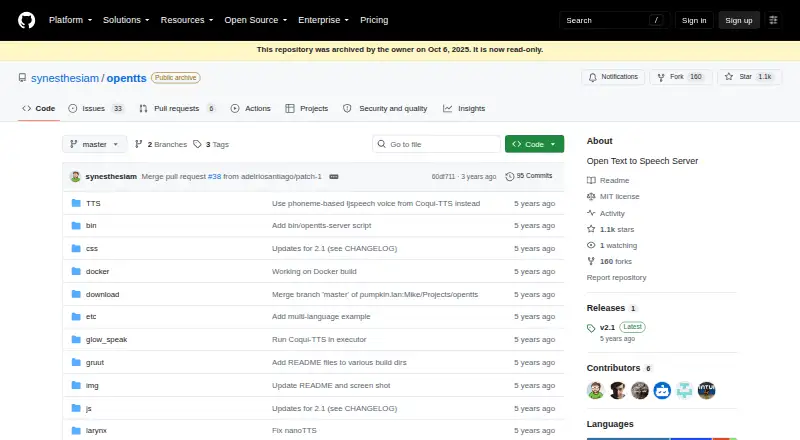Click the header menu icon beside Sign up
The width and height of the screenshot is (800, 440).
click(x=773, y=20)
